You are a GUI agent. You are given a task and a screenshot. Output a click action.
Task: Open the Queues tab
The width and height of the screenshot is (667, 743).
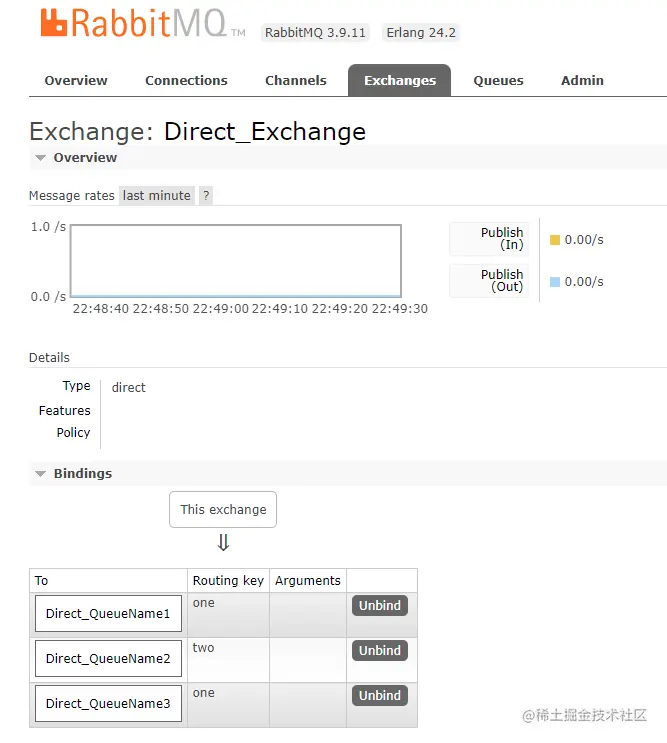[x=498, y=81]
